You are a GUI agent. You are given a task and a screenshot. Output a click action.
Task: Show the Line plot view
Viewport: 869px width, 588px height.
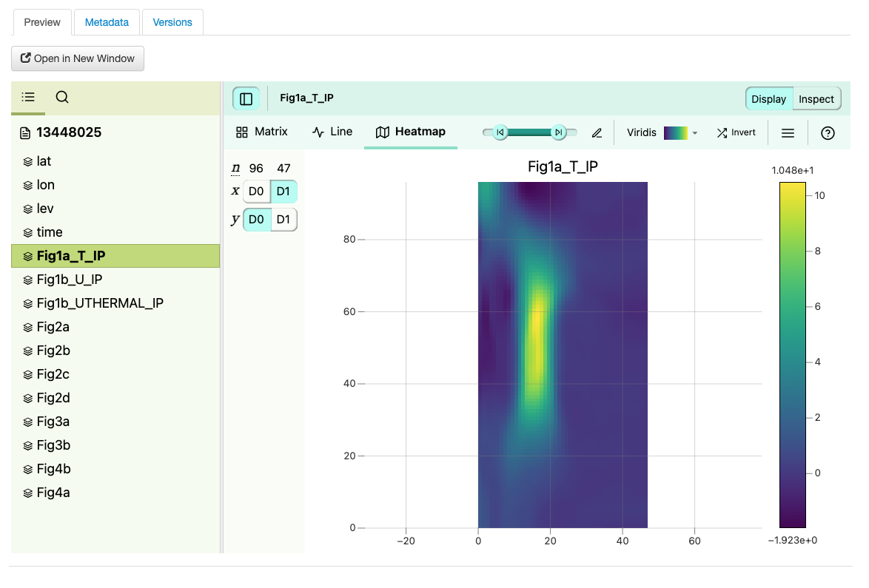click(332, 132)
